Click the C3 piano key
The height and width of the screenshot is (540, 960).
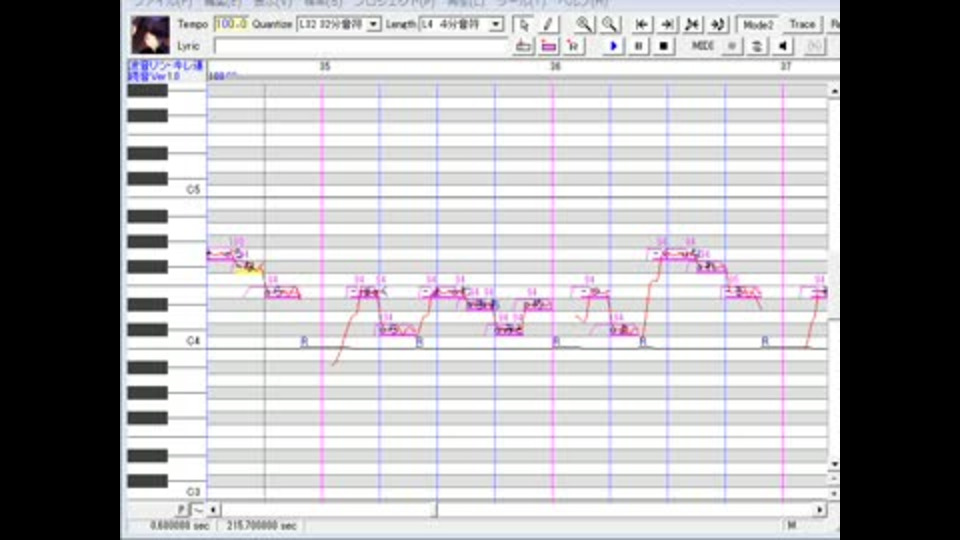[x=166, y=492]
